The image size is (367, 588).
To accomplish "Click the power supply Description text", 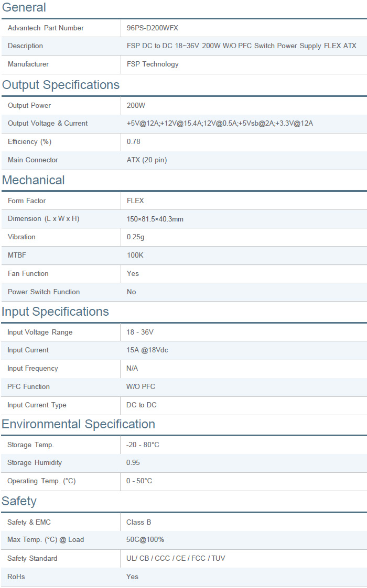I will (x=241, y=46).
